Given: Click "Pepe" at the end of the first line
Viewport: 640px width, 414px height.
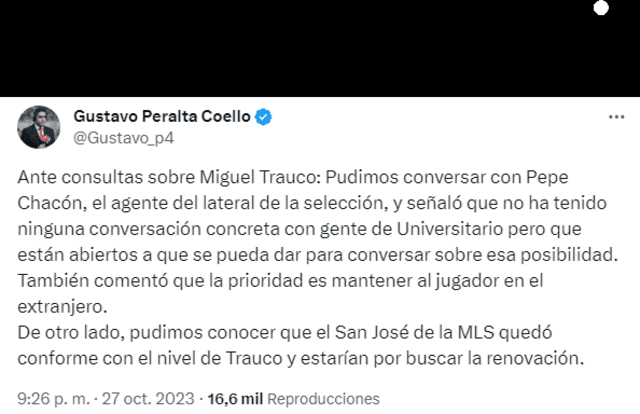Looking at the screenshot, I should (576, 178).
